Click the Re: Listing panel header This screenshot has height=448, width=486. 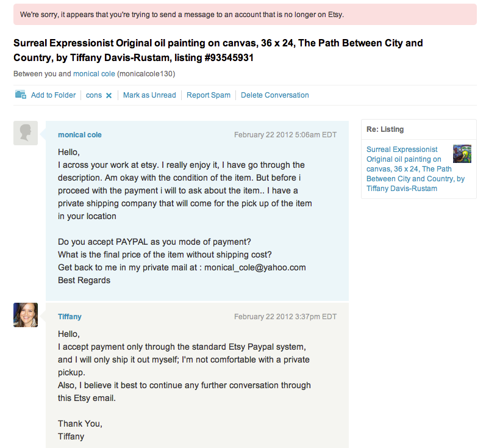pyautogui.click(x=385, y=129)
